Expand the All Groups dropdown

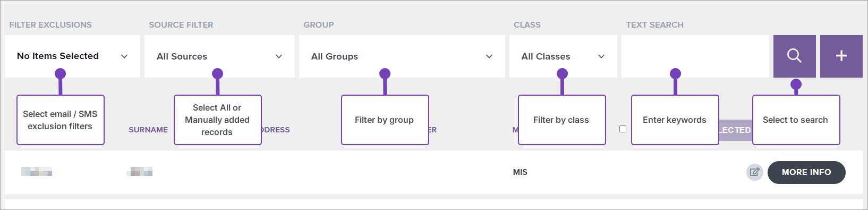coord(402,56)
